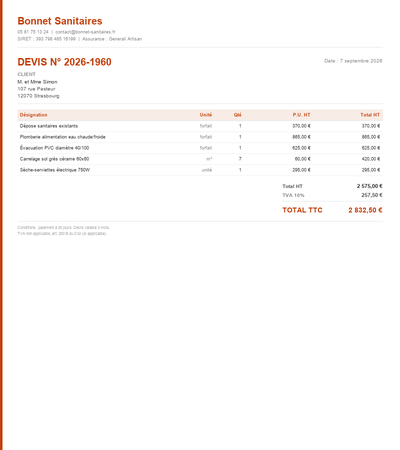The height and width of the screenshot is (450, 400).
Task: Click the P.U. HT column header
Action: 301,115
